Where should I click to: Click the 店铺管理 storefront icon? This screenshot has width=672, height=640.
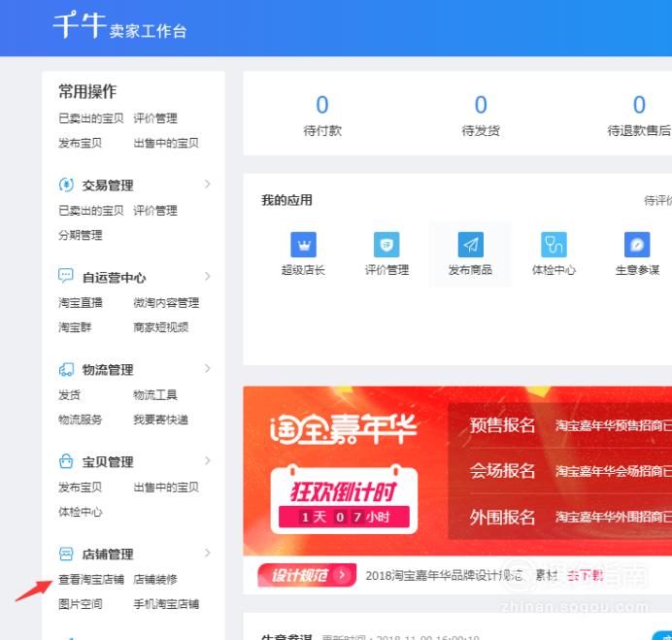[66, 554]
